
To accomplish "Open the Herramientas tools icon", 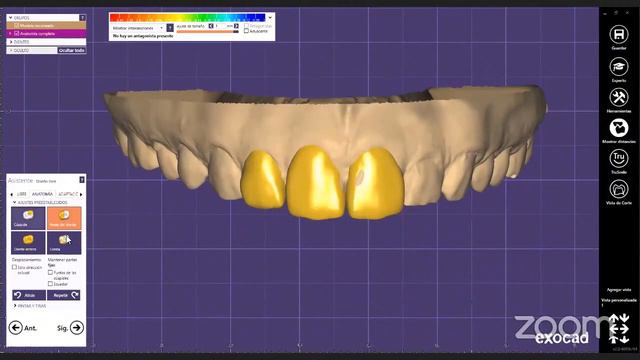I will tap(619, 98).
